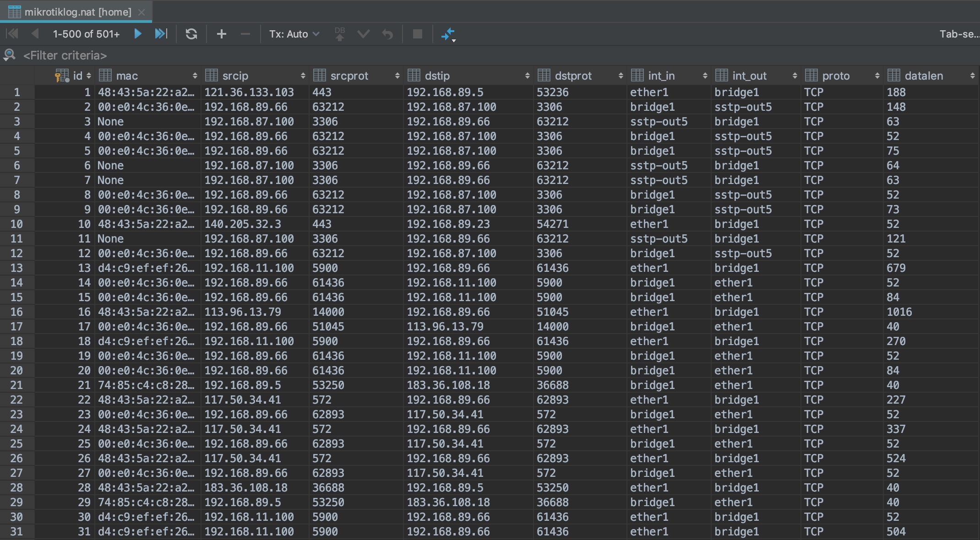
Task: Select srcip cell 140.205.32.3
Action: point(255,224)
